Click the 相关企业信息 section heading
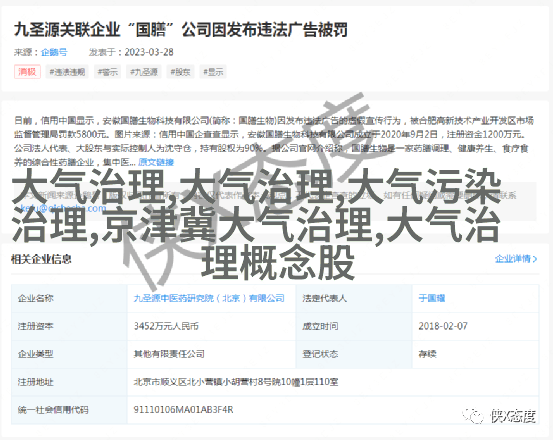This screenshot has width=553, height=440. (41, 259)
